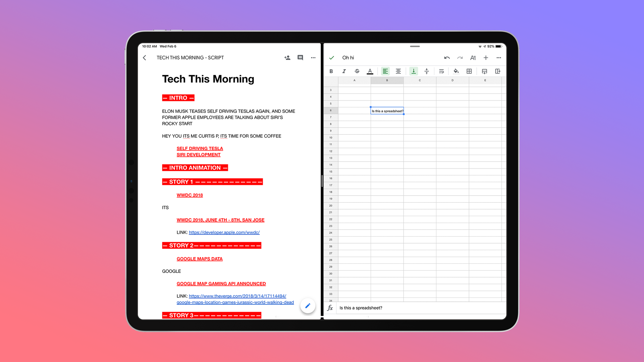The image size is (644, 362).
Task: Select row 20 header
Action: click(331, 205)
